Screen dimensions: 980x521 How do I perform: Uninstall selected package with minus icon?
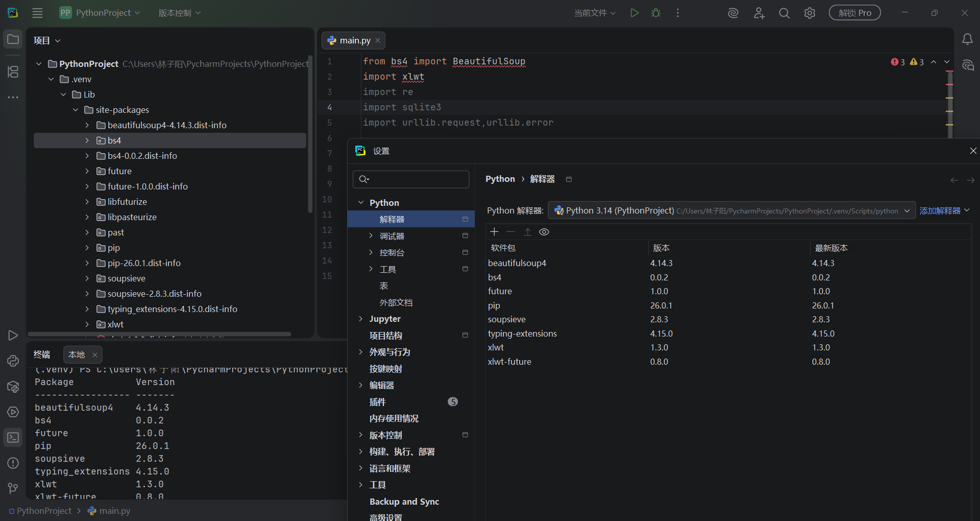[x=510, y=232]
